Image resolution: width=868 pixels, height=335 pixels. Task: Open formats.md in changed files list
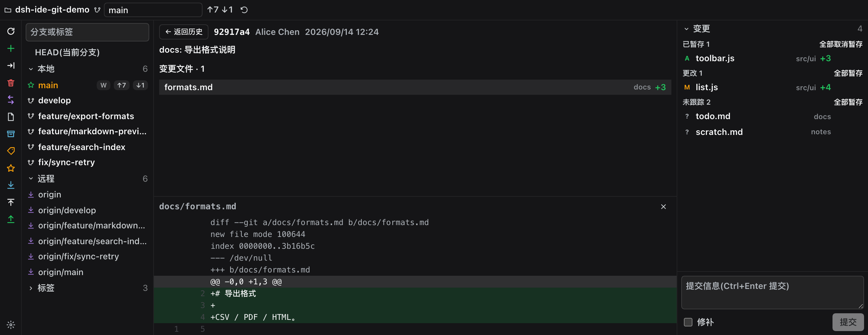(415, 88)
